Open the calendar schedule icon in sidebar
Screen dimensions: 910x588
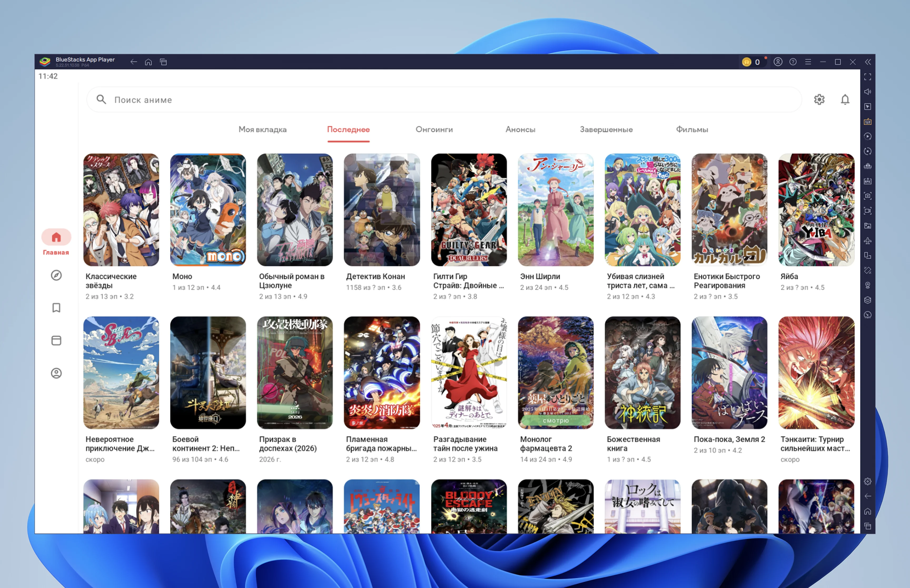pyautogui.click(x=56, y=341)
